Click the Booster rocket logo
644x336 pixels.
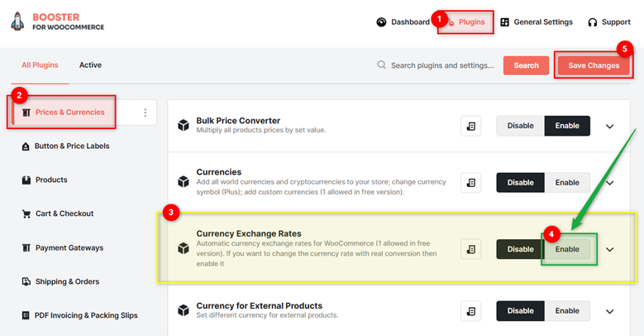[17, 22]
